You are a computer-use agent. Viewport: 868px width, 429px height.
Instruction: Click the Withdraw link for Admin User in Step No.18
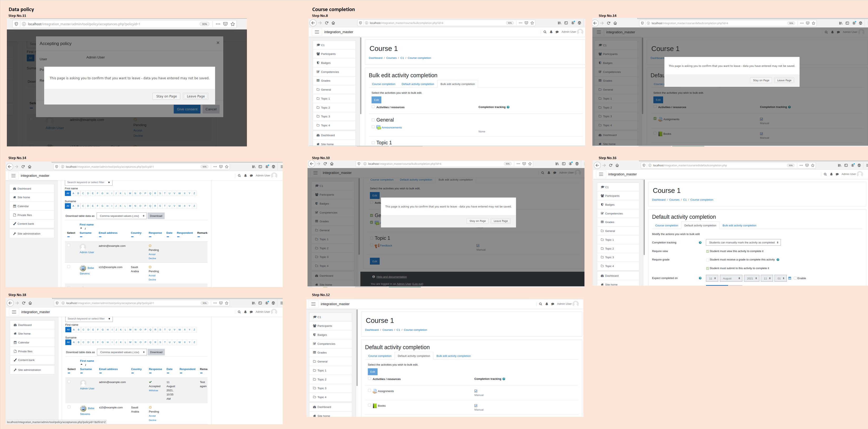(153, 391)
